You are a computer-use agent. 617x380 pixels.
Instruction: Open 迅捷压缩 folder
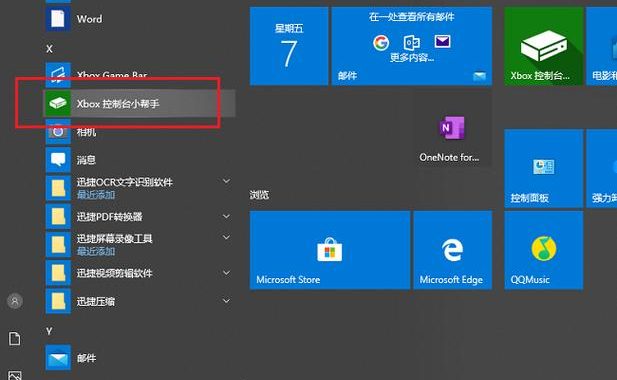[140, 301]
